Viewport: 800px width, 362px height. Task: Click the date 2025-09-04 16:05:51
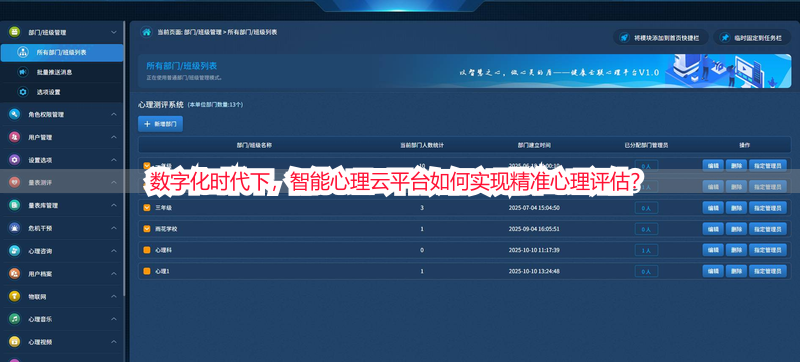pyautogui.click(x=534, y=229)
